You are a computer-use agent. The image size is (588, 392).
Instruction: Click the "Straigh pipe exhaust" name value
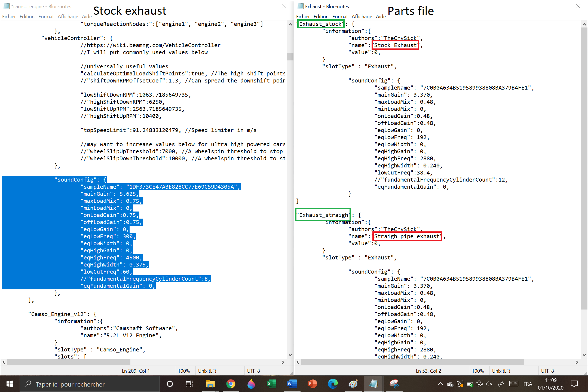coord(407,236)
